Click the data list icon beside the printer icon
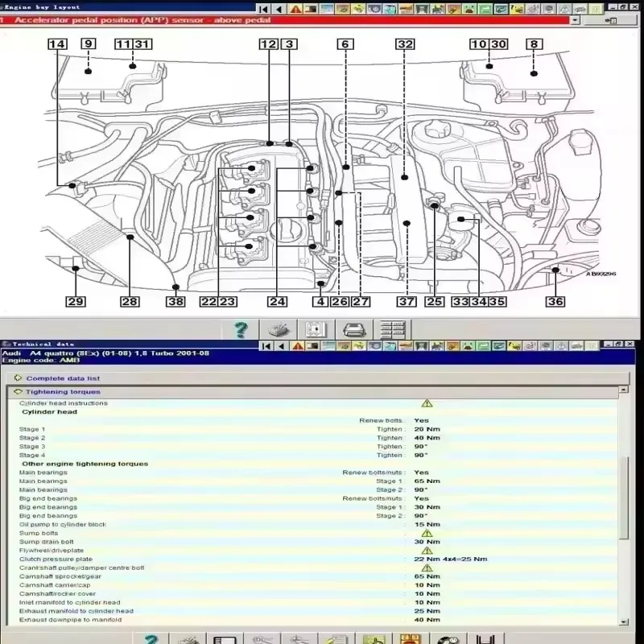 point(392,328)
